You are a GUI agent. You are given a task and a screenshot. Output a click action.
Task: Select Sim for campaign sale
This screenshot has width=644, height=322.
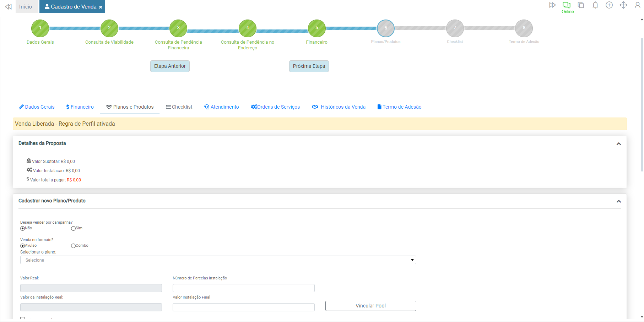73,229
